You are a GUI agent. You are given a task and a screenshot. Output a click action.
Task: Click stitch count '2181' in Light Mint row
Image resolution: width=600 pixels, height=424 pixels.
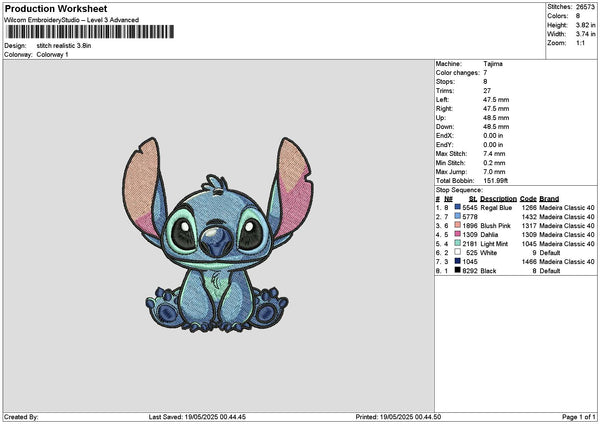[x=470, y=244]
